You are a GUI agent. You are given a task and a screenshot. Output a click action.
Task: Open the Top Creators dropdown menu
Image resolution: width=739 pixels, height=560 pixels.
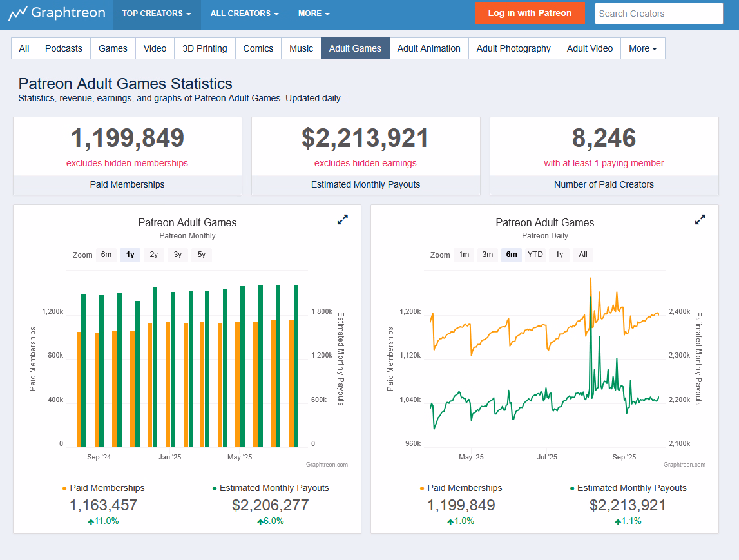(157, 14)
